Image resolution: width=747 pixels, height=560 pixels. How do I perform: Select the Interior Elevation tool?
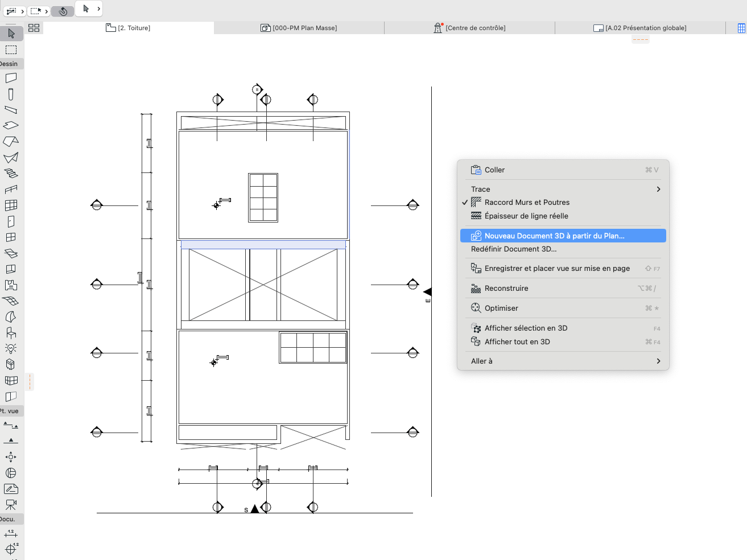11,456
